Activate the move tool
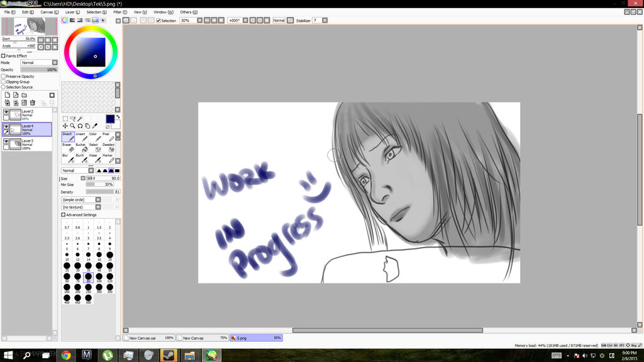The width and height of the screenshot is (644, 362). (65, 126)
